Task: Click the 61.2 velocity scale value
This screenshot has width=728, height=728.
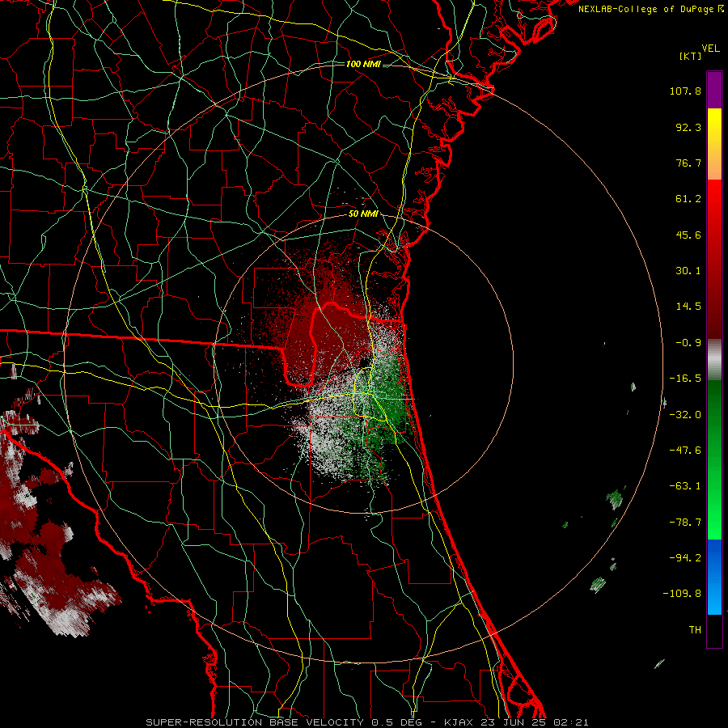Action: point(688,199)
